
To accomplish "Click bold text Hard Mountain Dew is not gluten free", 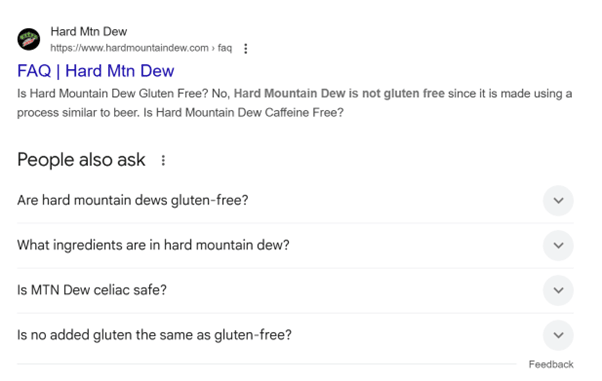I will (339, 93).
